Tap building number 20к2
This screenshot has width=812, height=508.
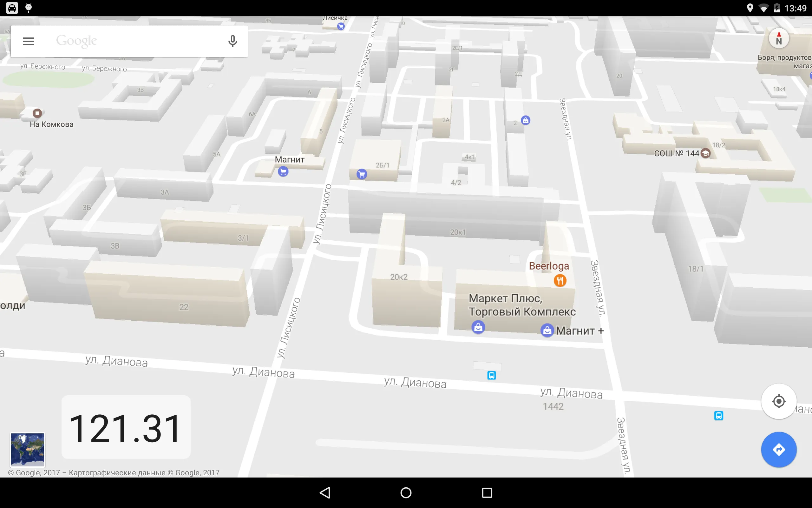tap(399, 277)
